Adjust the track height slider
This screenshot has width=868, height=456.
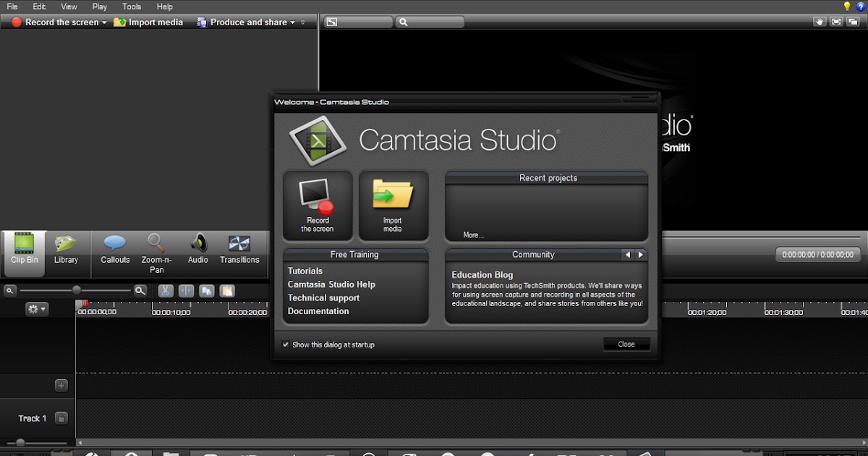20,442
